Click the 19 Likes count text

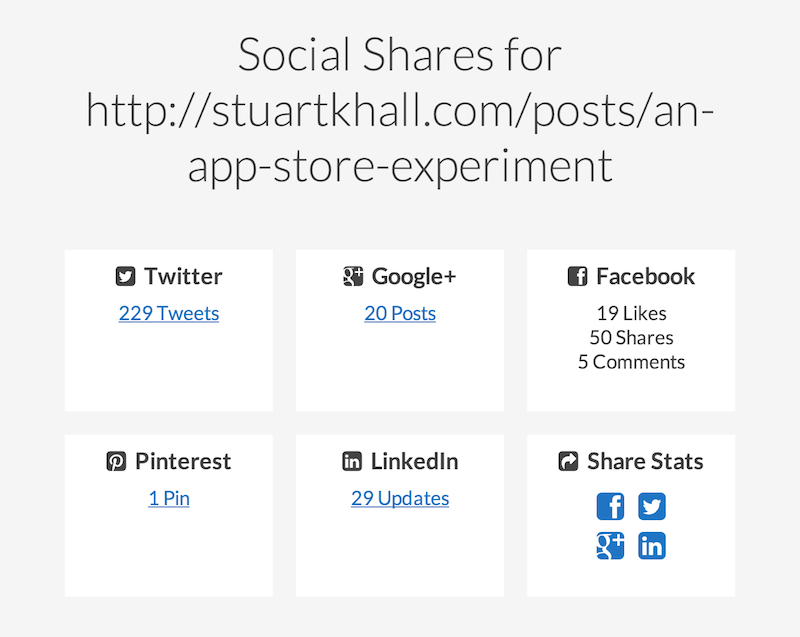(631, 313)
